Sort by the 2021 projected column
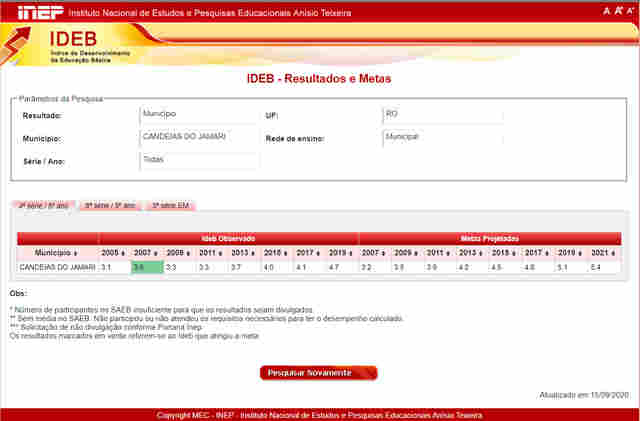The image size is (640, 421). pyautogui.click(x=603, y=254)
